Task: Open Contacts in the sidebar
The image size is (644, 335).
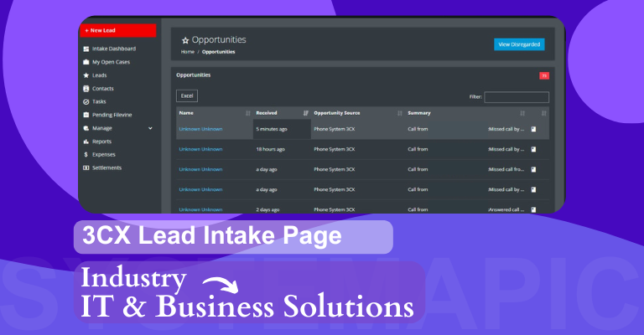Action: pyautogui.click(x=102, y=89)
